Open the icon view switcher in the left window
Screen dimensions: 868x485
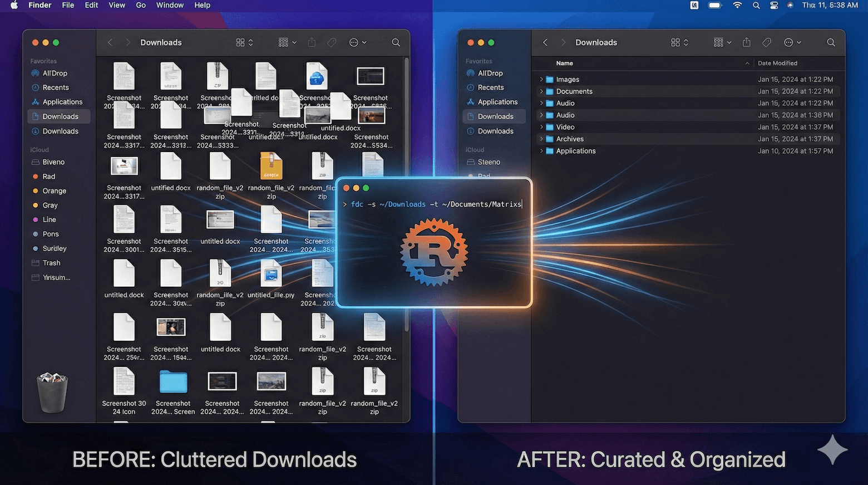tap(244, 42)
